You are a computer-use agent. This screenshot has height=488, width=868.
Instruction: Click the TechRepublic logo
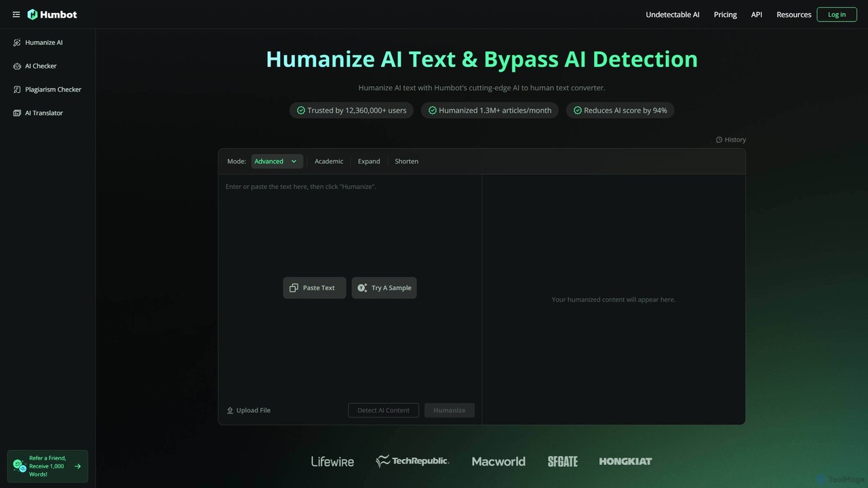point(412,461)
